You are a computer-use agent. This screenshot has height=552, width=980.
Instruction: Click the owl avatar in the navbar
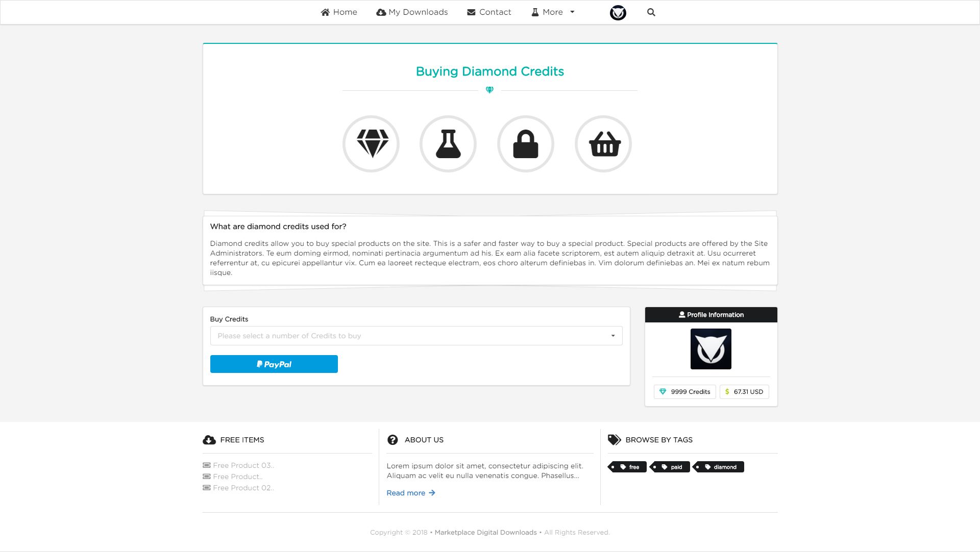tap(618, 12)
